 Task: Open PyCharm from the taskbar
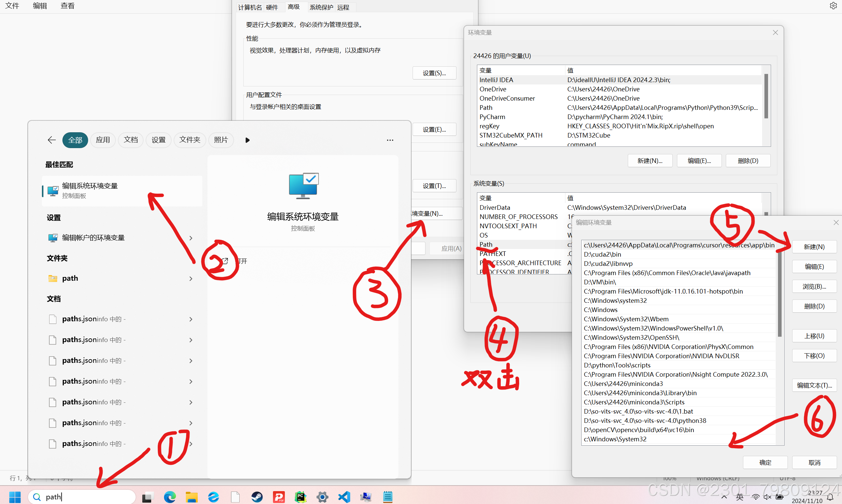[300, 497]
